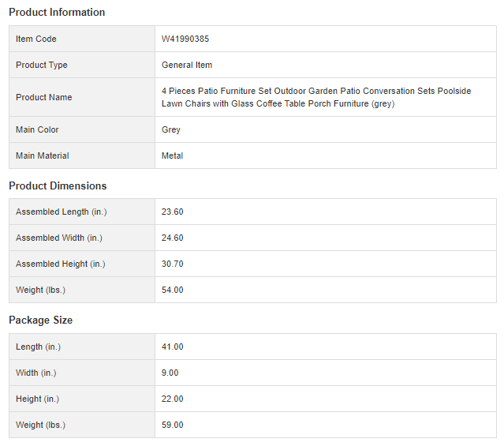
Task: Click the Product Information heading
Action: click(57, 13)
